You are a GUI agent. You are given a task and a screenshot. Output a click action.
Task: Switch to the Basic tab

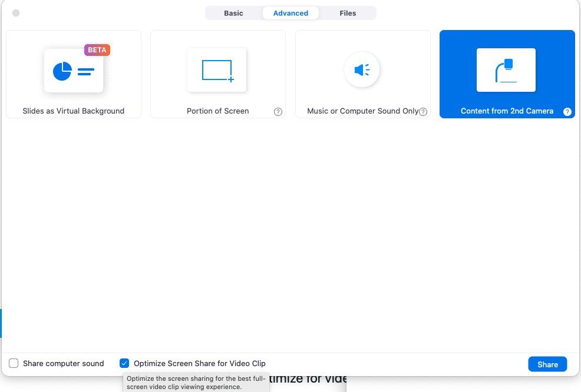click(233, 13)
